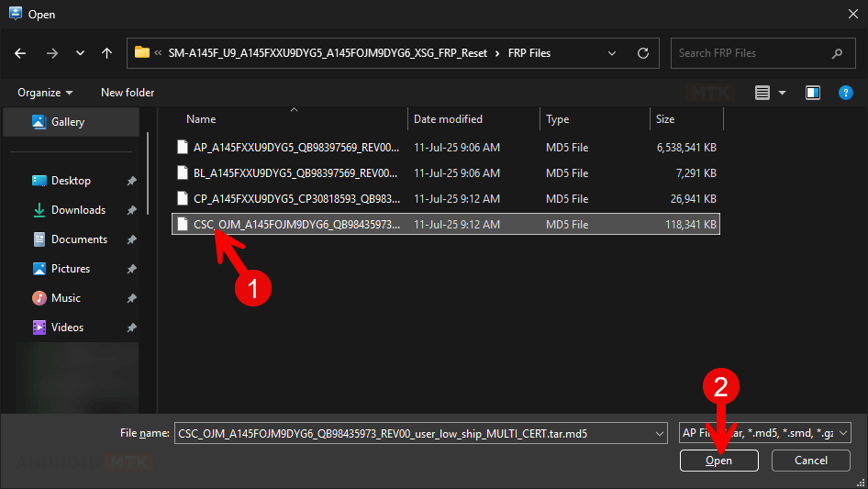
Task: Click New folder in the toolbar
Action: 128,93
